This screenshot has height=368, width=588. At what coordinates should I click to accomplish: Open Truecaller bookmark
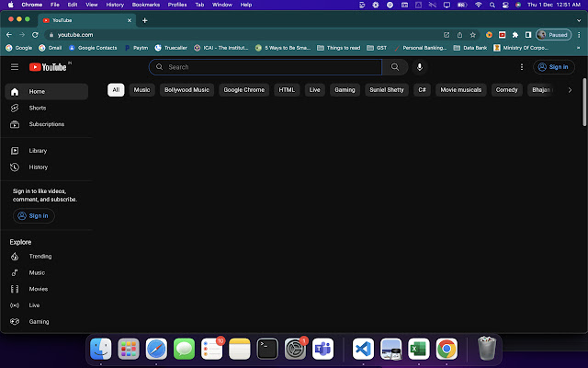pyautogui.click(x=171, y=48)
